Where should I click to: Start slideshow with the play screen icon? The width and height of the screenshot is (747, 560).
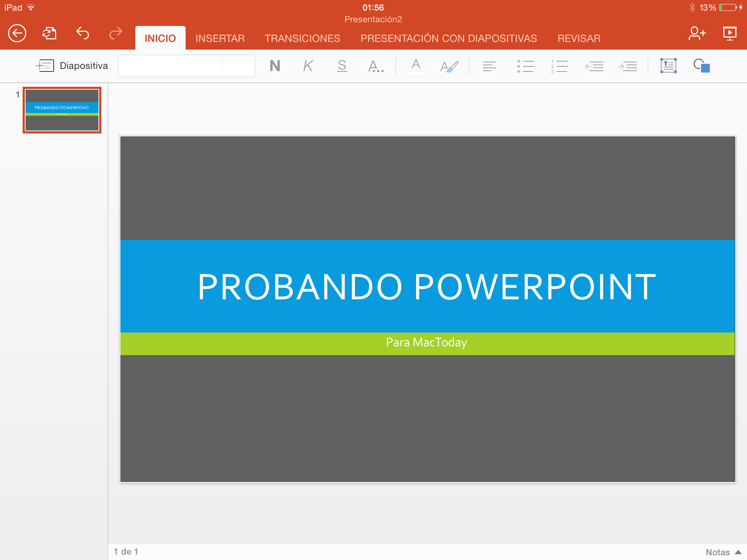pos(729,34)
